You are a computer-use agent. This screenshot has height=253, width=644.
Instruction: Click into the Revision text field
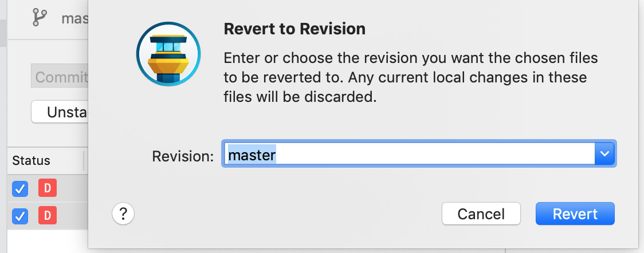[407, 154]
